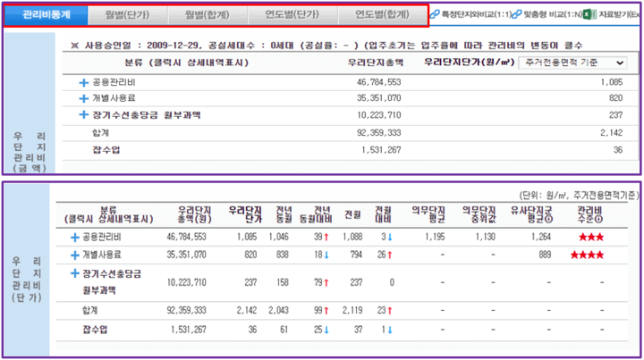Click the 합계 row label in 단가 table
The image size is (644, 360).
[90, 310]
